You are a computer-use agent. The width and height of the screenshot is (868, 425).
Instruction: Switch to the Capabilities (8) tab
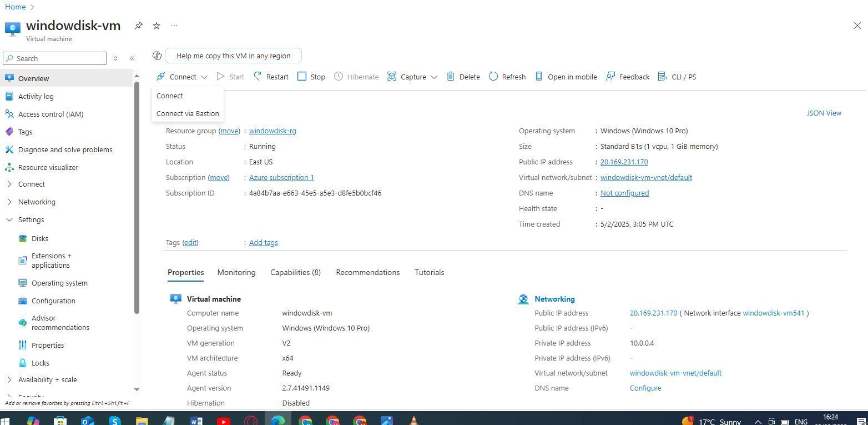click(x=295, y=272)
